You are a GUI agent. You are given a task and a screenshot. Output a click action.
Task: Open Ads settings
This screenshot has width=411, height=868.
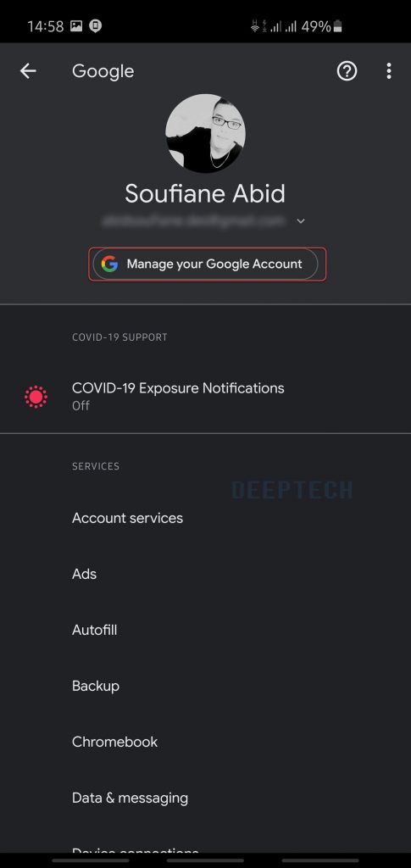pyautogui.click(x=205, y=574)
